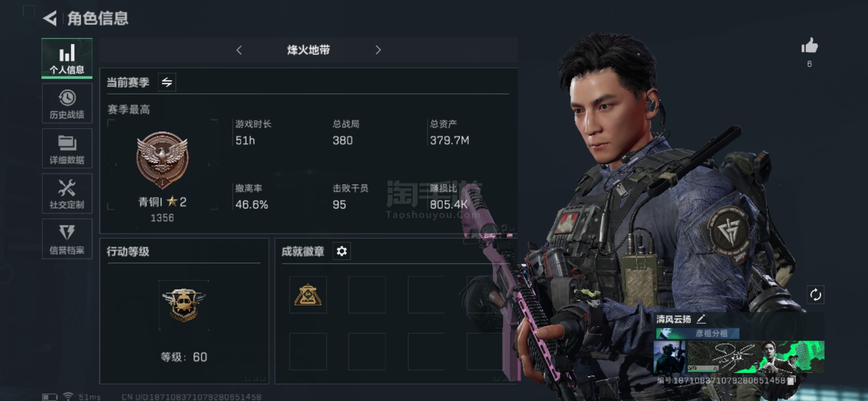Open the 信誉档案 sidebar icon
Image resolution: width=868 pixels, height=401 pixels.
[67, 239]
